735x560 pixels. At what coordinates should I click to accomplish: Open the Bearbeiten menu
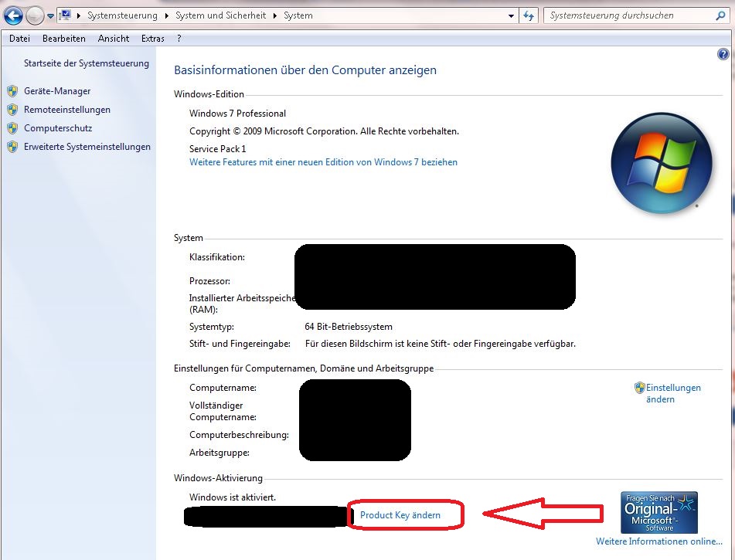[63, 39]
